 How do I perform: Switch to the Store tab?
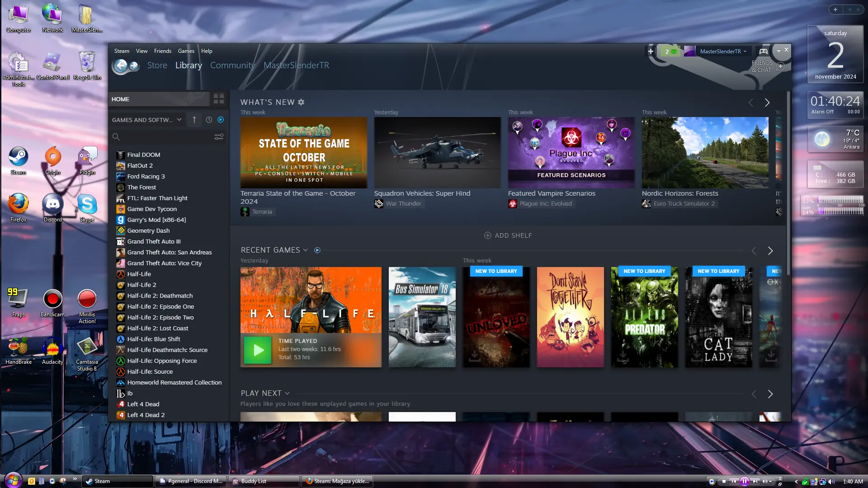tap(157, 66)
